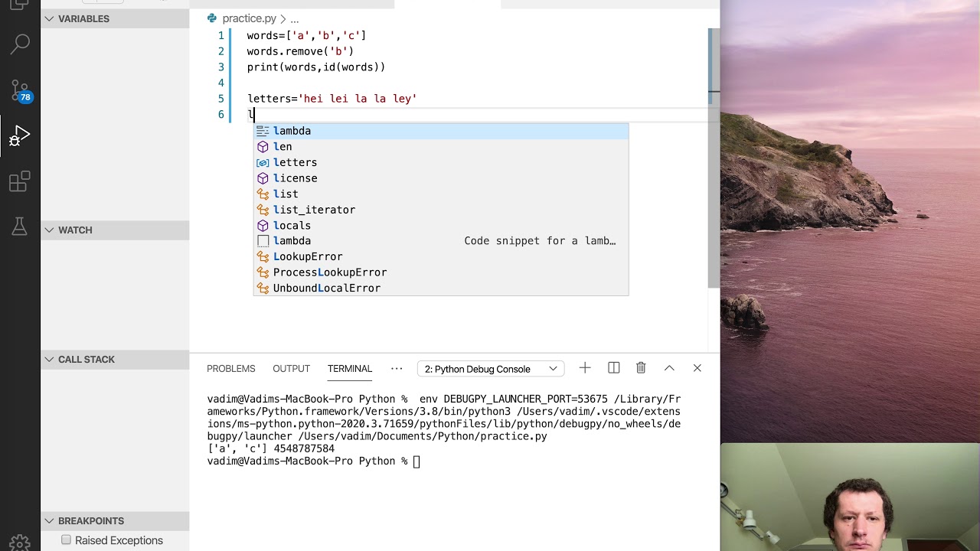Click the words=['a','b','c'] code line
This screenshot has height=551, width=980.
(x=306, y=36)
